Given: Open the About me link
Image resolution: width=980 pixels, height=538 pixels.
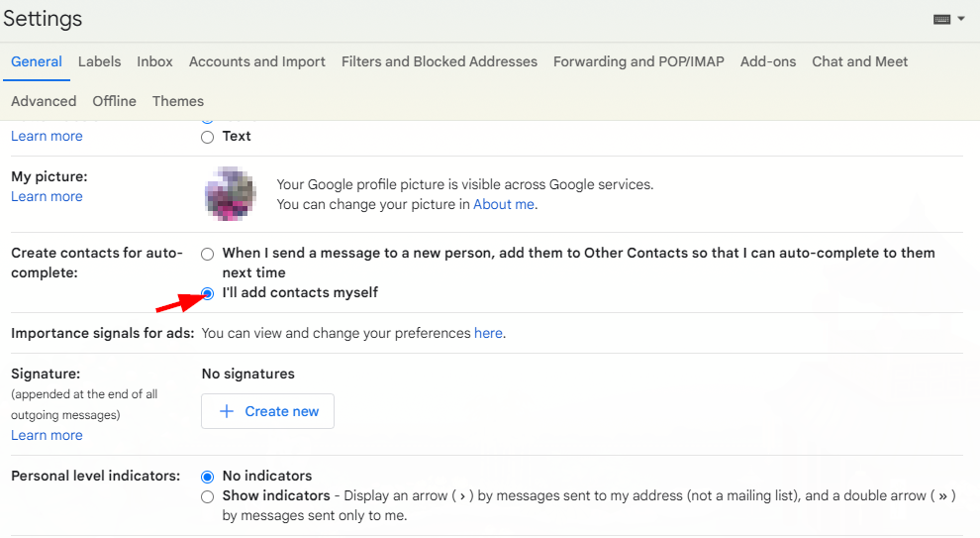Looking at the screenshot, I should pyautogui.click(x=504, y=204).
